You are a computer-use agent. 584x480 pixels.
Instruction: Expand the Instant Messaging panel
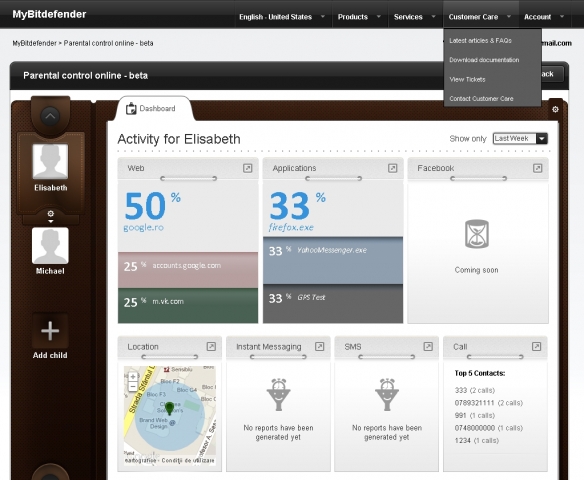pos(320,347)
